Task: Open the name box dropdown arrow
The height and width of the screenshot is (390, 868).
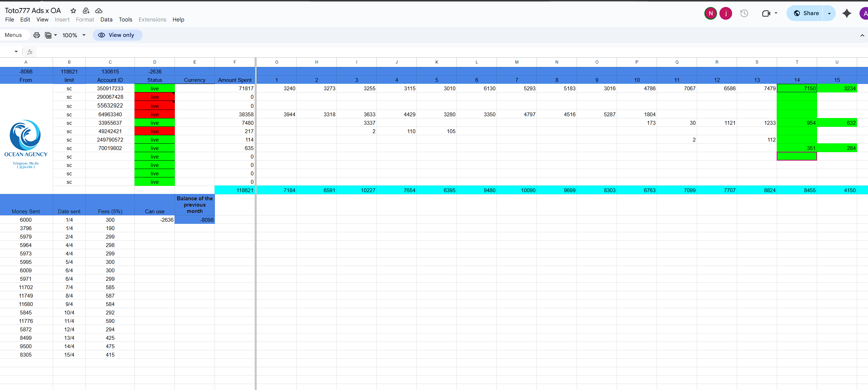Action: click(x=16, y=52)
